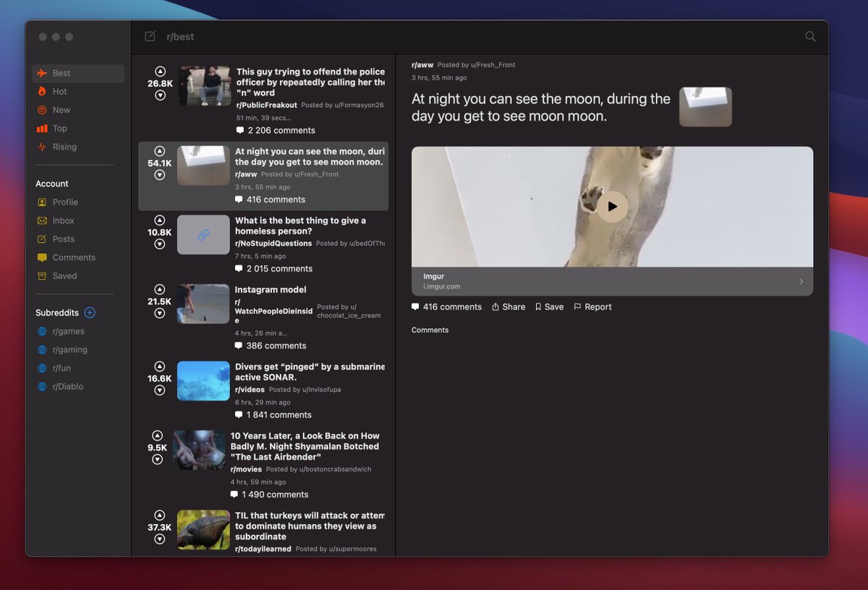Screen dimensions: 868x590
Task: Upvote the homeless person question post
Action: (x=160, y=221)
